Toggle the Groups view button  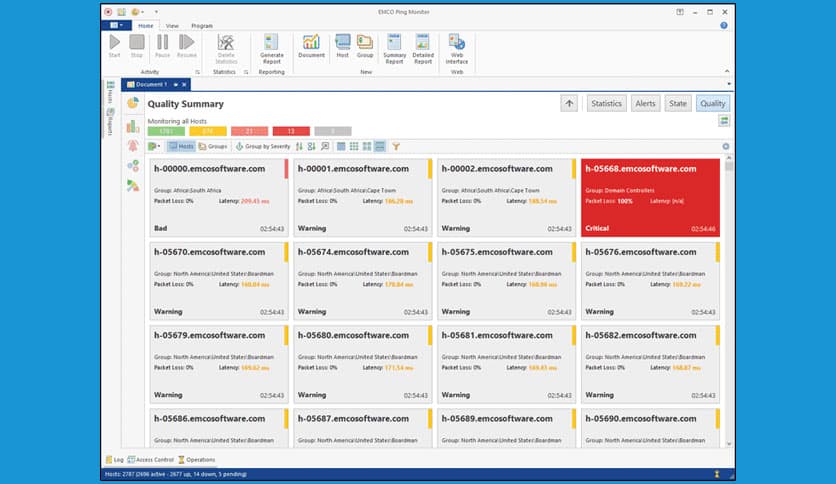coord(212,146)
